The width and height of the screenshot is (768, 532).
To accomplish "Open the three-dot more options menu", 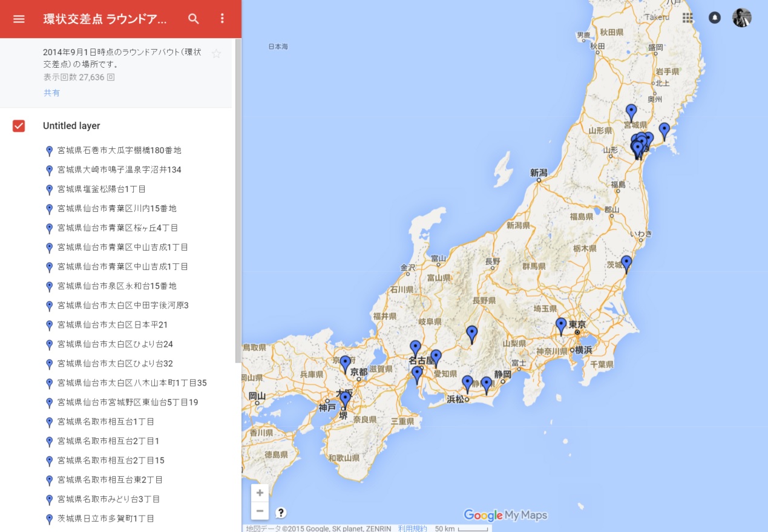I will pos(222,19).
